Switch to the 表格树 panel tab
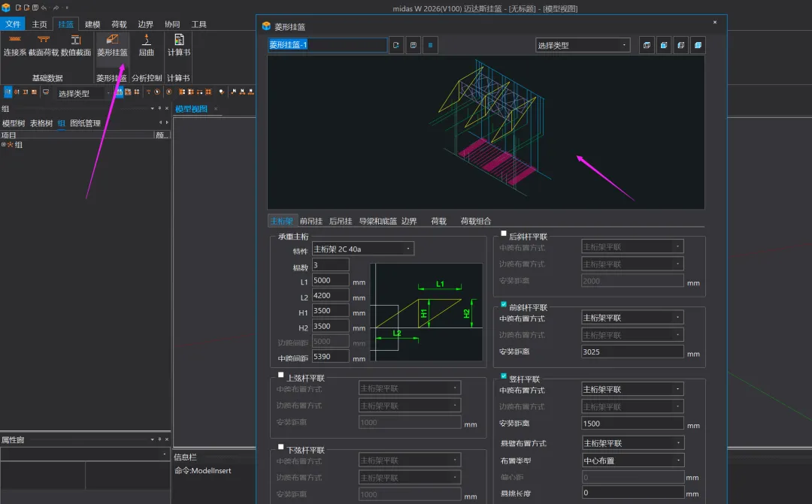 (41, 123)
